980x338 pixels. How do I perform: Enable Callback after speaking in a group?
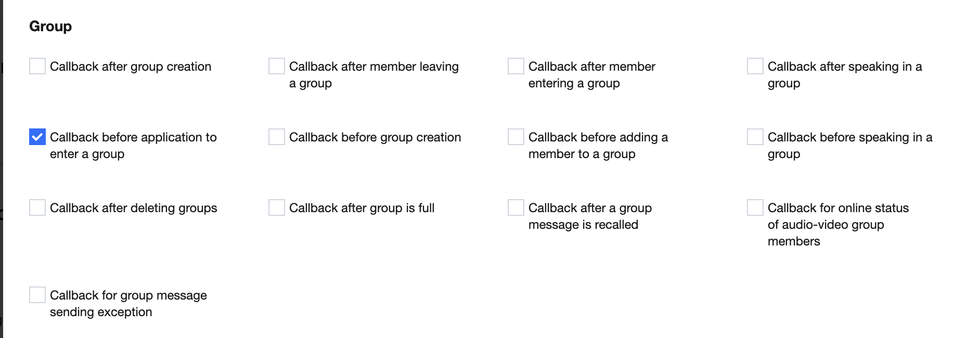click(755, 66)
